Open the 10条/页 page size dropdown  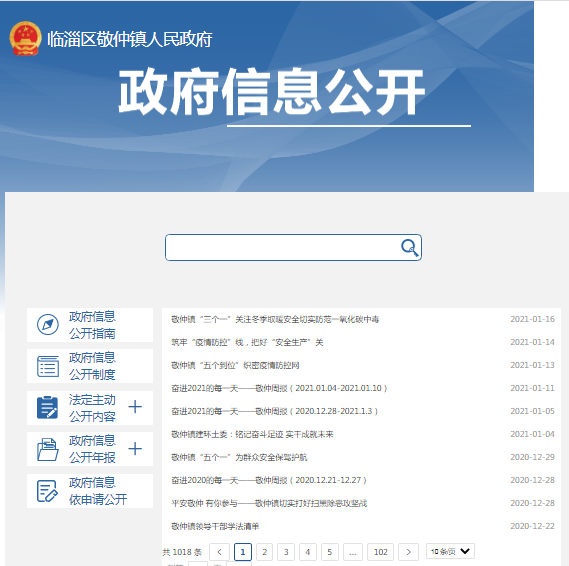coord(450,551)
